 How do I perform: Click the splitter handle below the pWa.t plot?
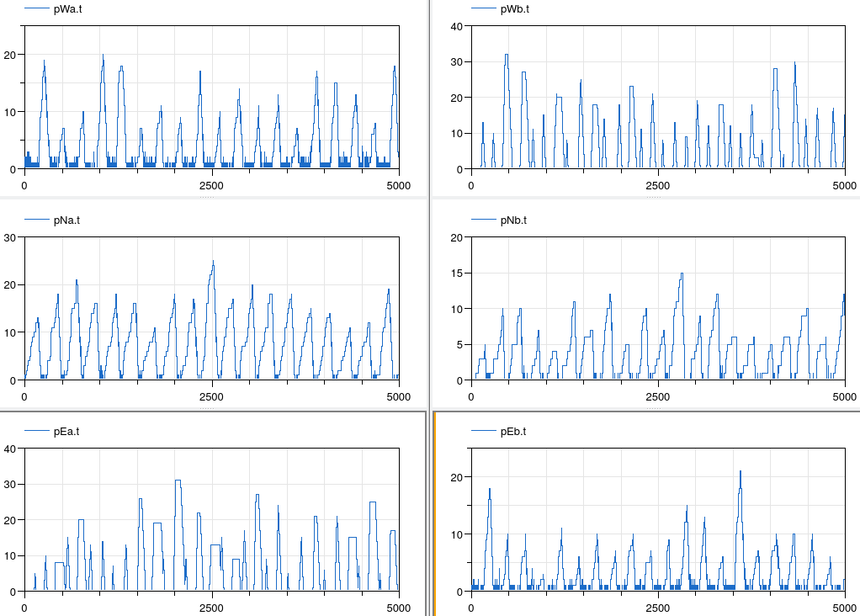[x=207, y=198]
